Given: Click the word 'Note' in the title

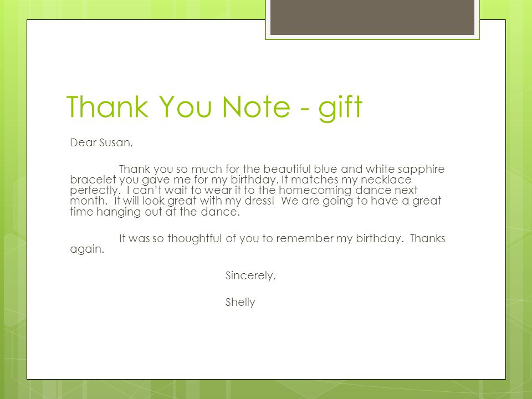Looking at the screenshot, I should pyautogui.click(x=256, y=107).
